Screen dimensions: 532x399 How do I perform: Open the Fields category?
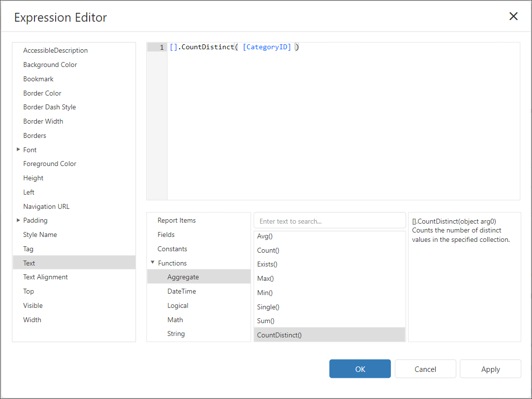coord(199,234)
